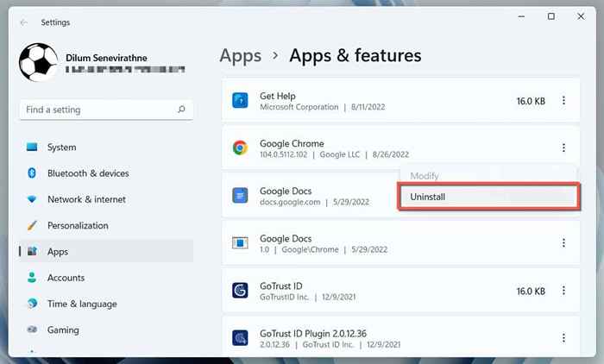The height and width of the screenshot is (364, 604).
Task: Click the 16.0 KB size for Get Help
Action: (531, 101)
